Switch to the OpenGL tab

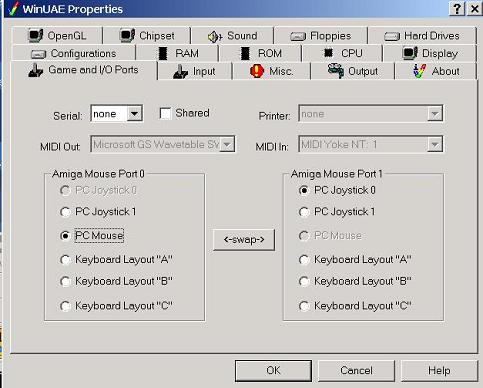(57, 36)
